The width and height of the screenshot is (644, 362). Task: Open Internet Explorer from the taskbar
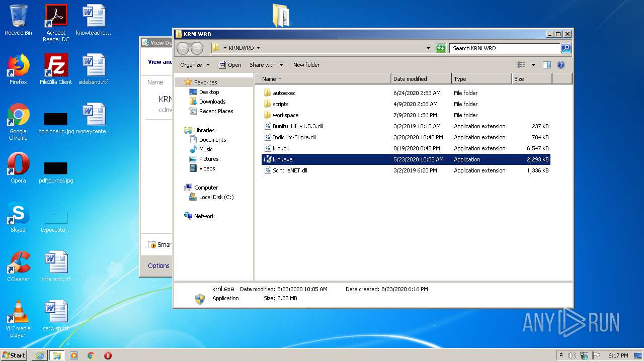(39, 355)
